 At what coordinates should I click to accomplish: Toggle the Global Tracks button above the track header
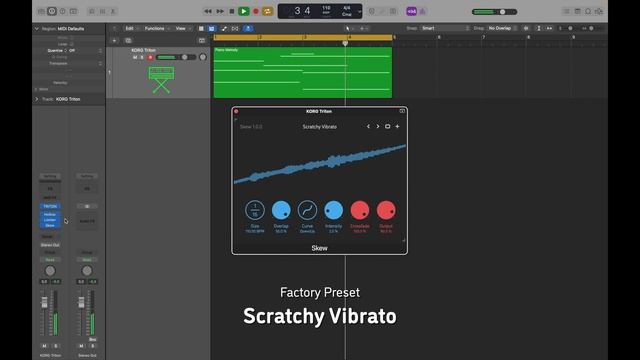tap(202, 41)
